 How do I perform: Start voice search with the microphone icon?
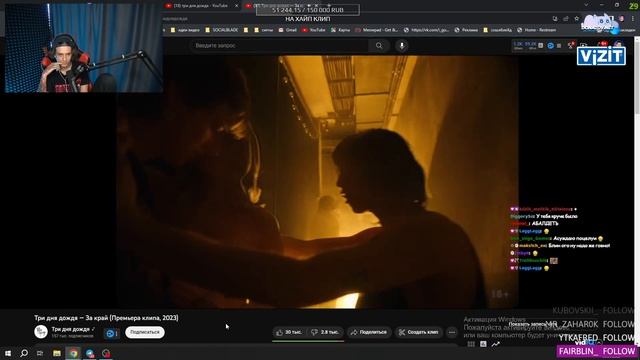point(402,46)
